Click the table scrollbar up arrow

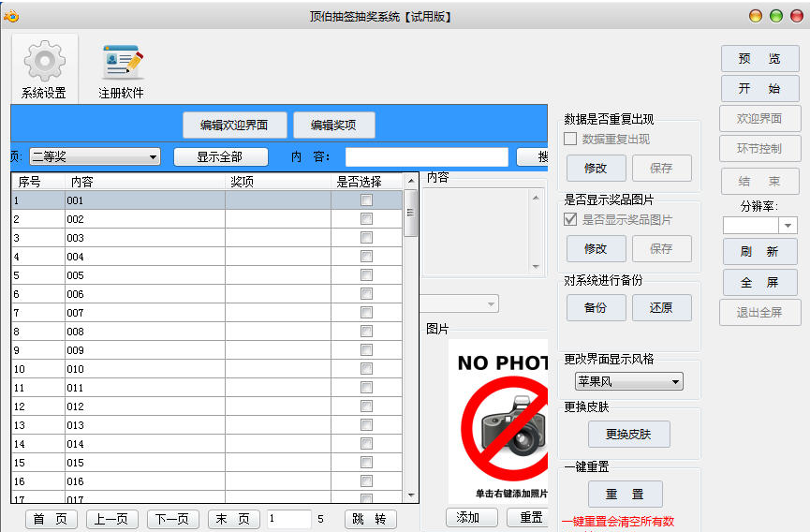coord(411,181)
